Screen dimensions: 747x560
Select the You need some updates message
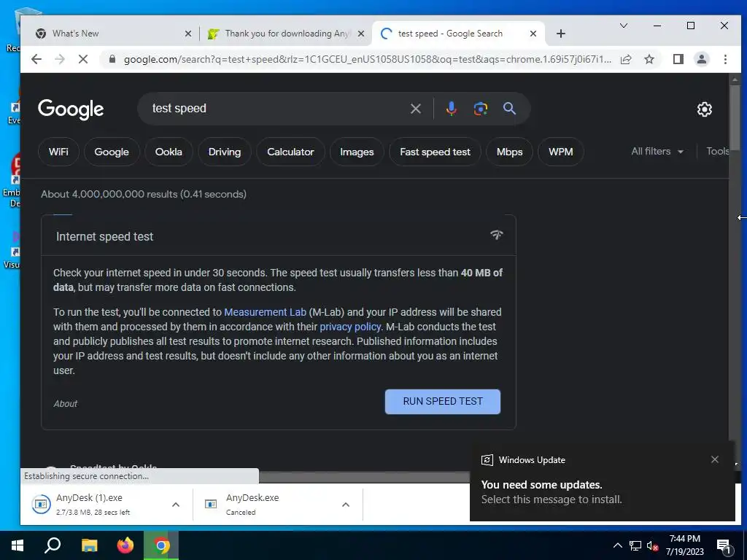pos(542,485)
